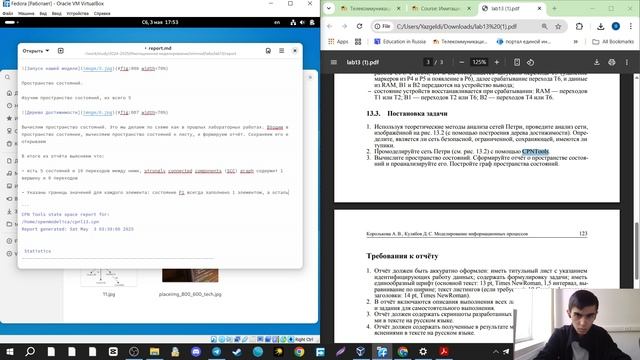This screenshot has width=640, height=360.
Task: Click the 125% zoom level field
Action: (479, 62)
